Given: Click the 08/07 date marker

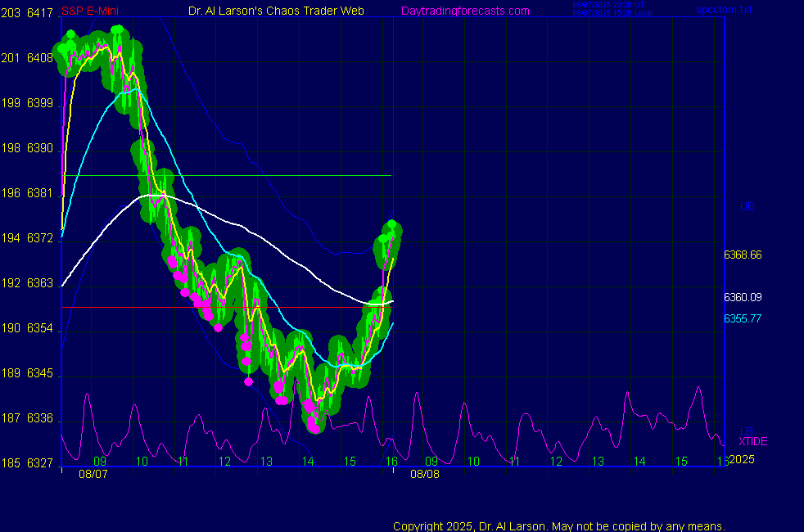Looking at the screenshot, I should (x=92, y=474).
